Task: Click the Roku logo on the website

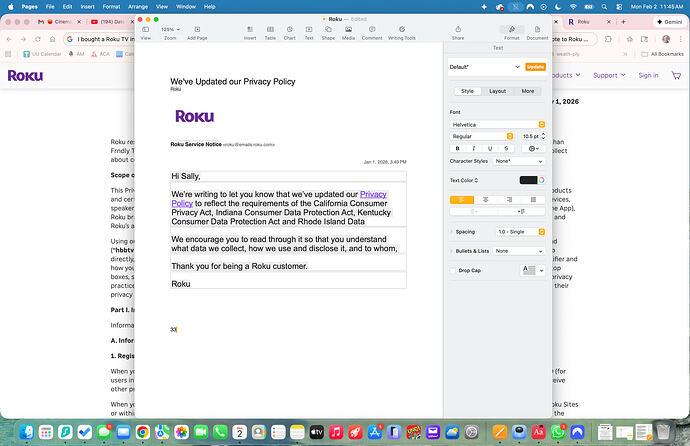Action: (x=25, y=76)
